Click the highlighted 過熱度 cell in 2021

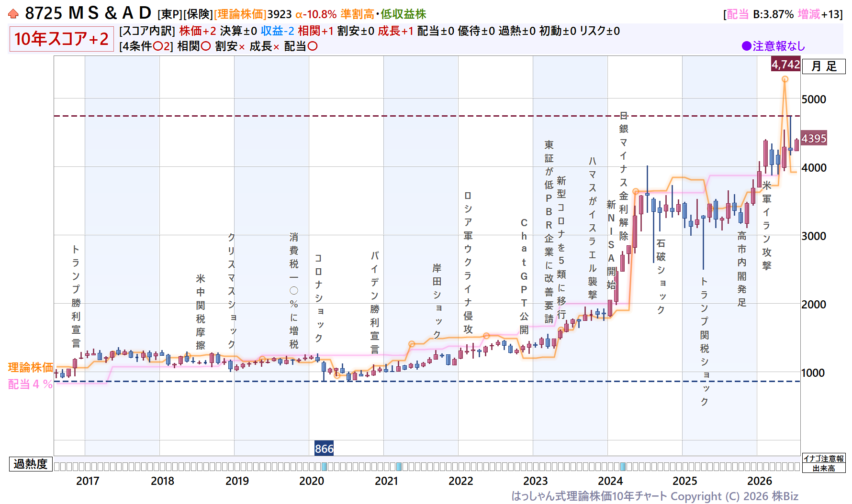pos(399,466)
